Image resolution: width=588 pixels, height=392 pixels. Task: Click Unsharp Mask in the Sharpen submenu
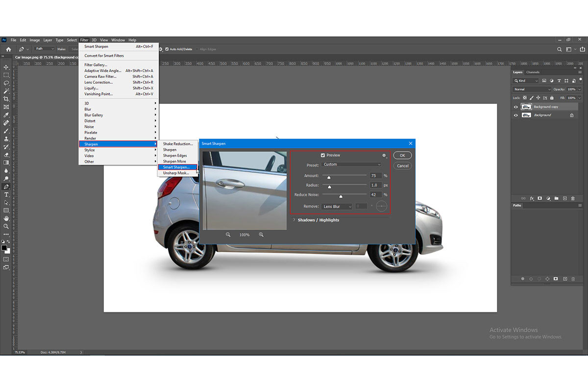coord(176,173)
